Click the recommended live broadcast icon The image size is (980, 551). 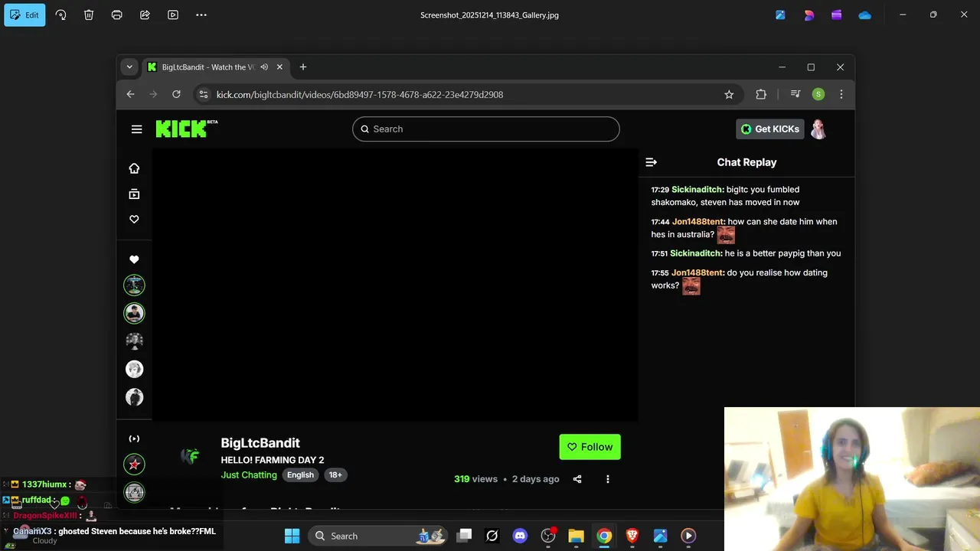pyautogui.click(x=134, y=439)
